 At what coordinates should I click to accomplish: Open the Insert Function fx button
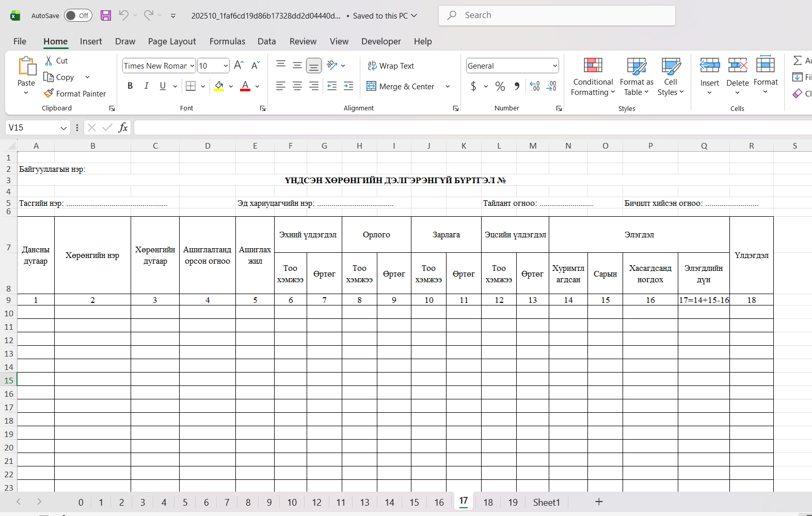pos(123,127)
